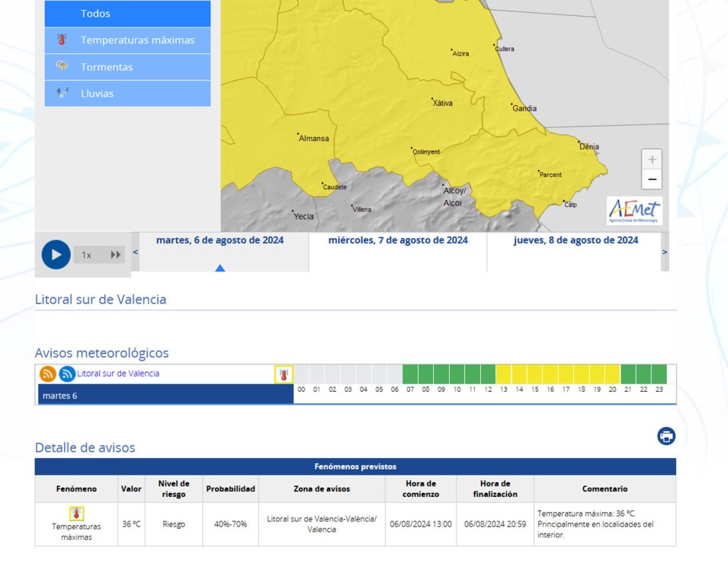Click the Riesgo risk level cell
Viewport: 728px width, 561px height.
tap(174, 524)
